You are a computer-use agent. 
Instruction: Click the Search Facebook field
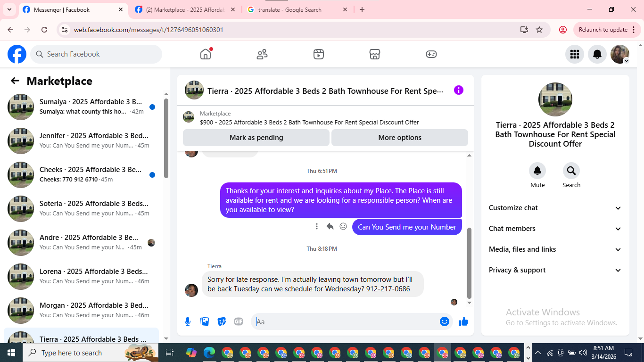(96, 54)
